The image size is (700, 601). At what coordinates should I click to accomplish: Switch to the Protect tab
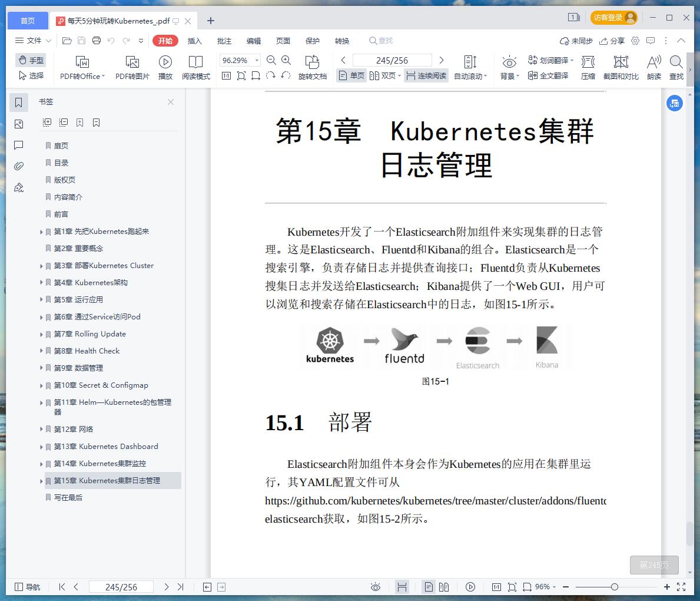pyautogui.click(x=313, y=41)
